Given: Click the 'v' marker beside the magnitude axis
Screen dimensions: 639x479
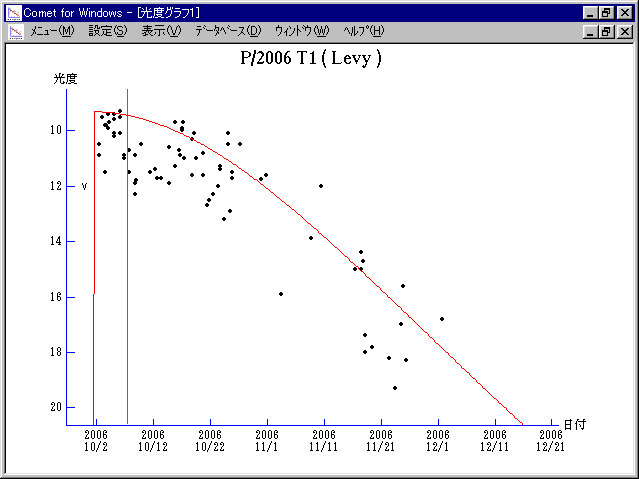Looking at the screenshot, I should (84, 186).
